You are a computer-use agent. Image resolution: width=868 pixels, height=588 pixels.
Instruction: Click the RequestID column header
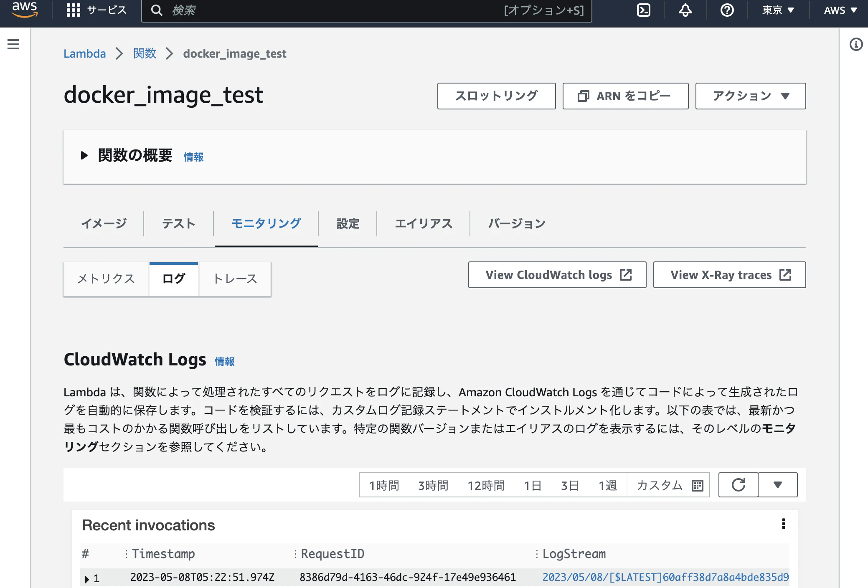pos(332,554)
